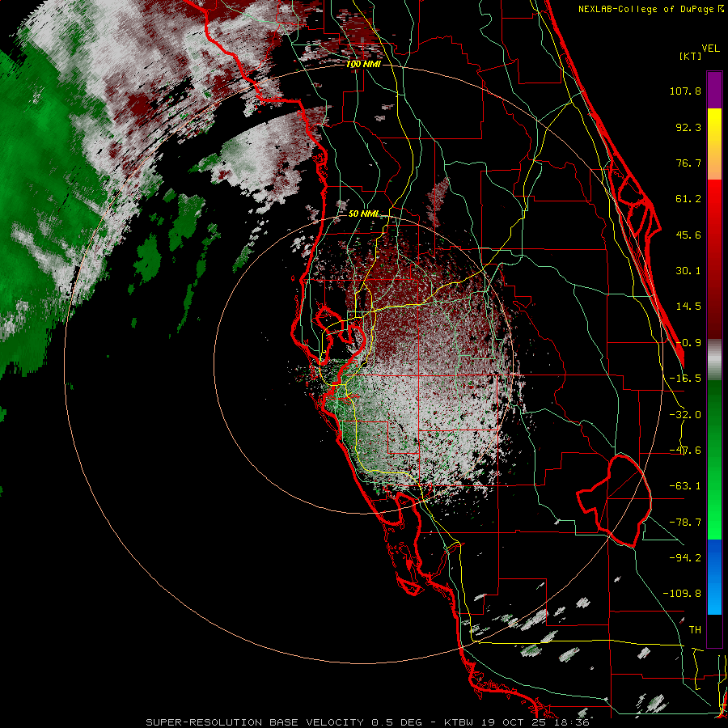Click the -78.7 scale value
The width and height of the screenshot is (728, 728).
685,523
